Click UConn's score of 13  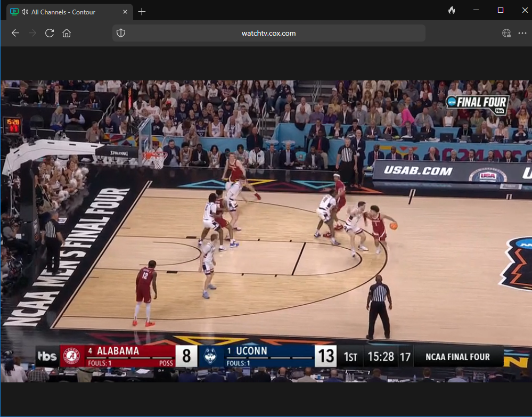tap(326, 356)
